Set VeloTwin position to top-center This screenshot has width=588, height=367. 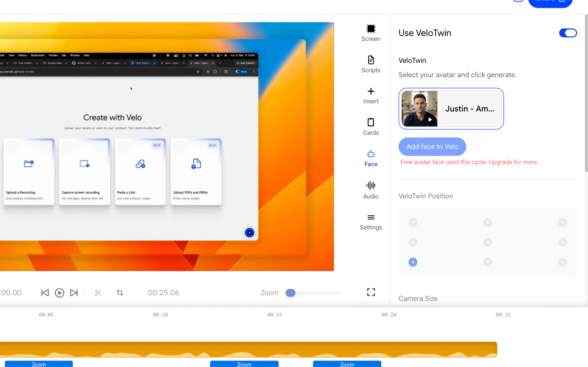488,222
